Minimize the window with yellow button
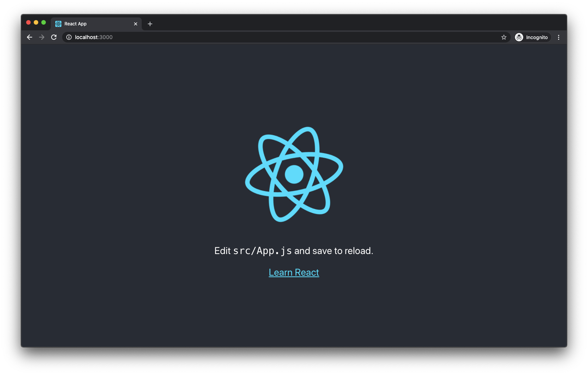Screen dimensions: 588x375 click(x=36, y=22)
